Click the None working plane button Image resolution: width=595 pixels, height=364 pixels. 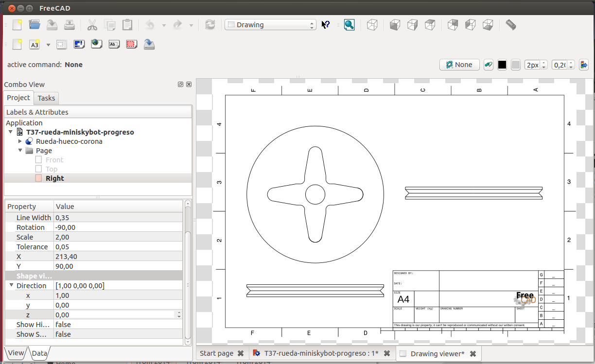459,65
